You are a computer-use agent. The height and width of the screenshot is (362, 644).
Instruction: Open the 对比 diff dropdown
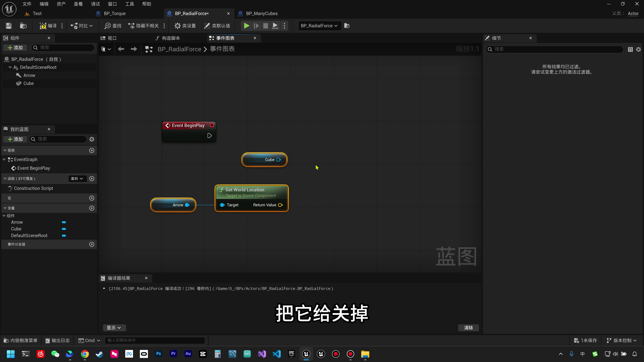(x=82, y=26)
